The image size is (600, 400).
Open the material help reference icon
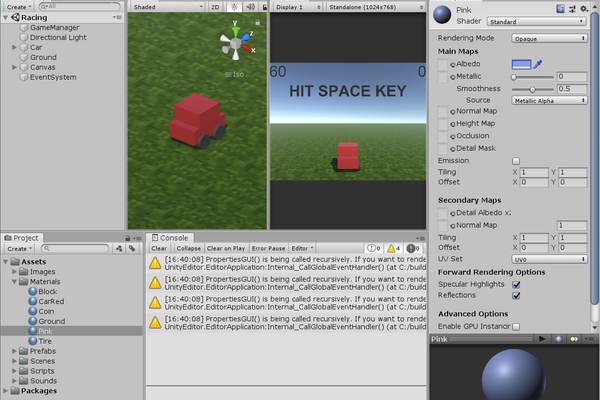tap(560, 9)
